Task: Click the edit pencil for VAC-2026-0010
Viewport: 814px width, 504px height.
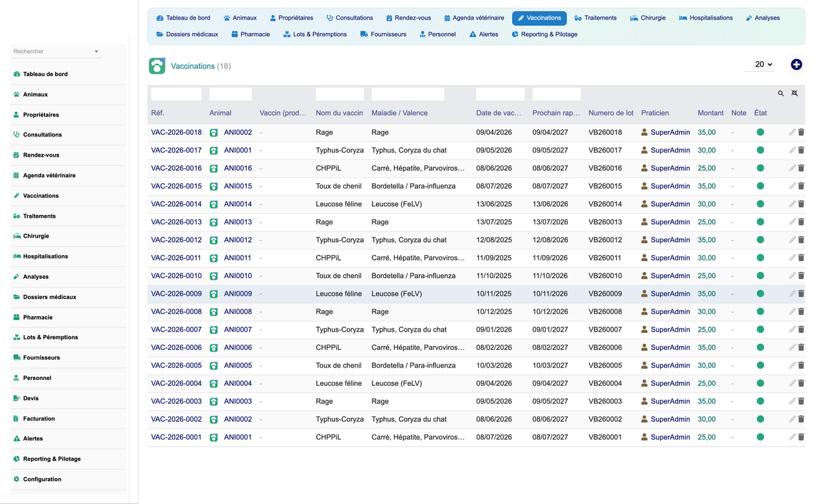Action: (792, 276)
